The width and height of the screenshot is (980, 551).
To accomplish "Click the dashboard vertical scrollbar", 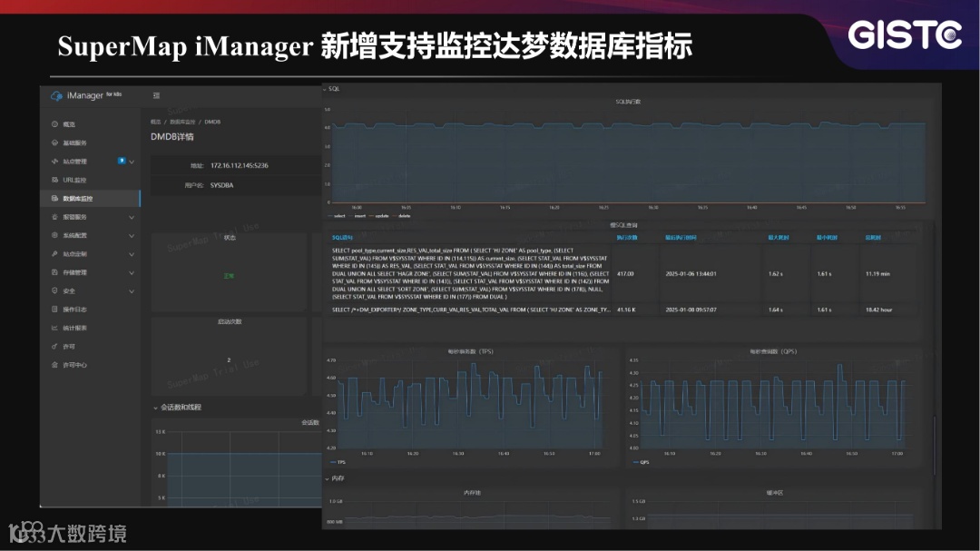I will (935, 446).
